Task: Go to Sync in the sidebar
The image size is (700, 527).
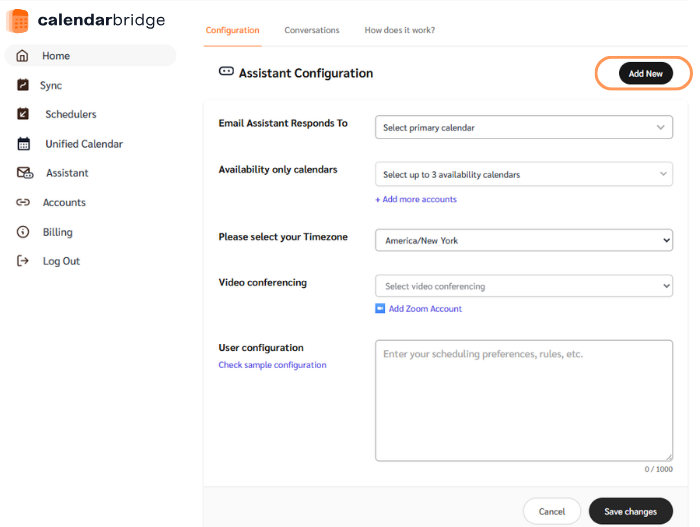Action: point(51,85)
